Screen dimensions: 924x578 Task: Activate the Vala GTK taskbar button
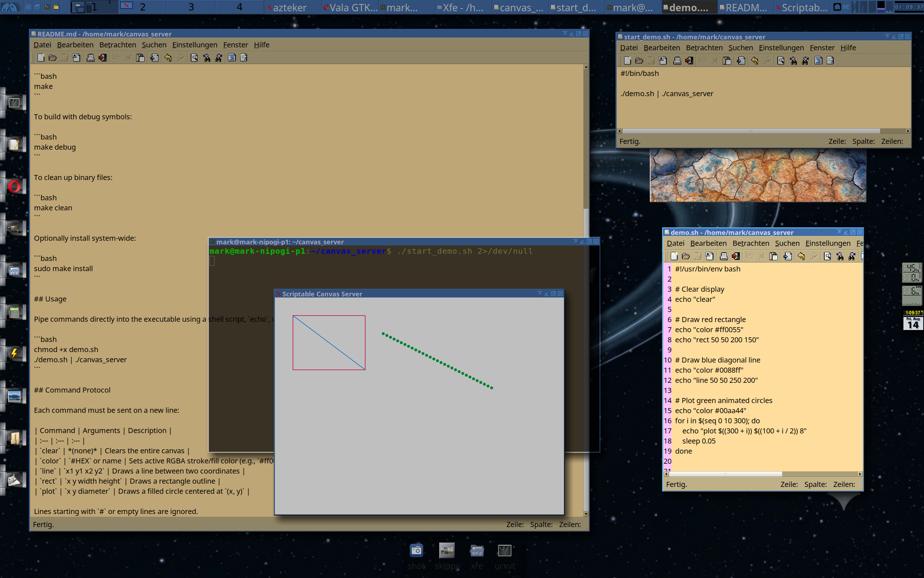(350, 7)
